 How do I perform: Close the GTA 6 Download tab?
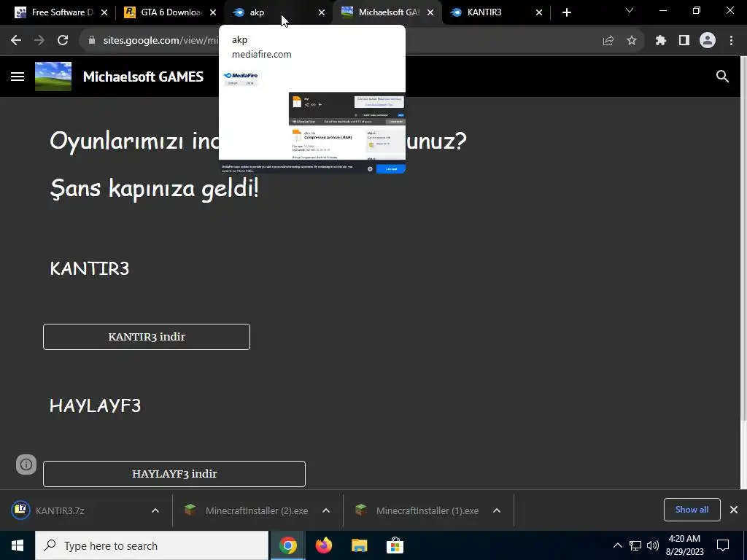point(213,12)
